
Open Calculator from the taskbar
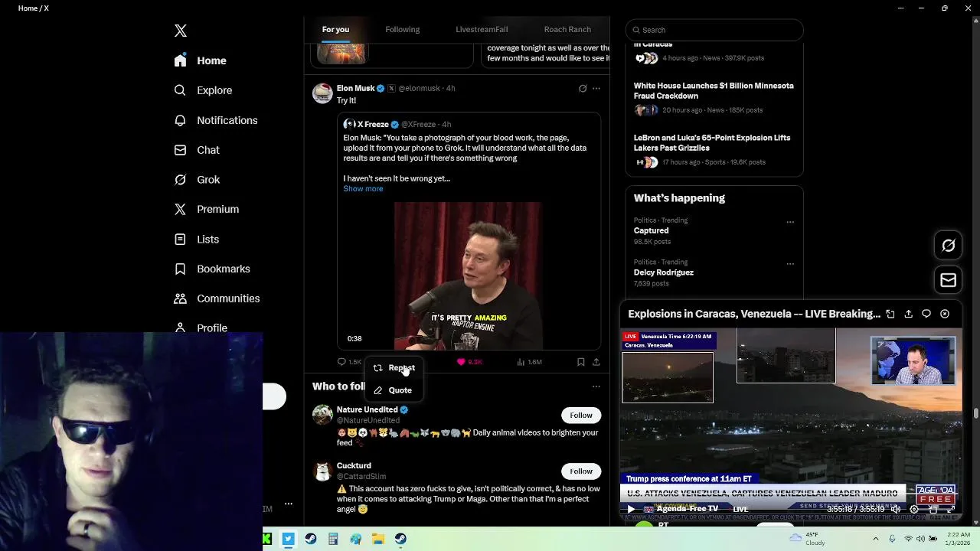point(333,539)
